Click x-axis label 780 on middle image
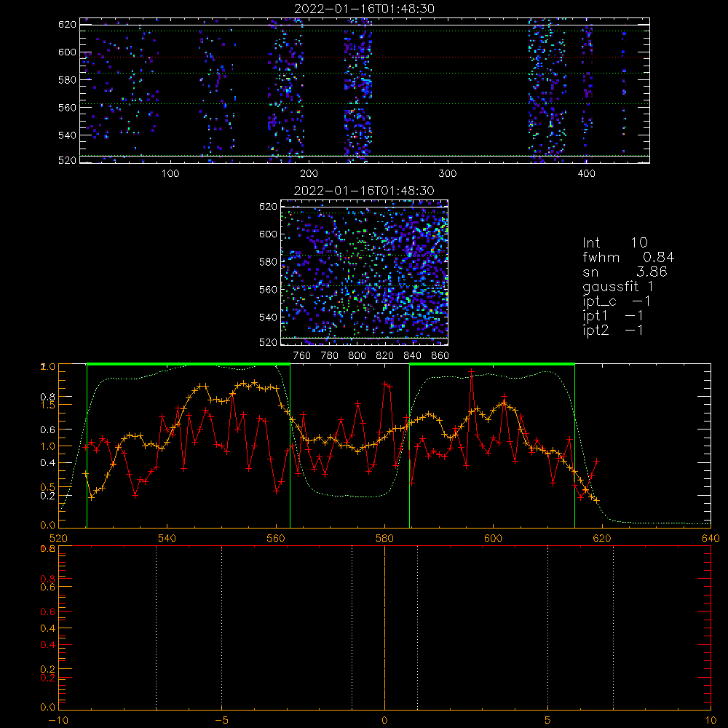Image resolution: width=728 pixels, height=728 pixels. click(x=330, y=356)
